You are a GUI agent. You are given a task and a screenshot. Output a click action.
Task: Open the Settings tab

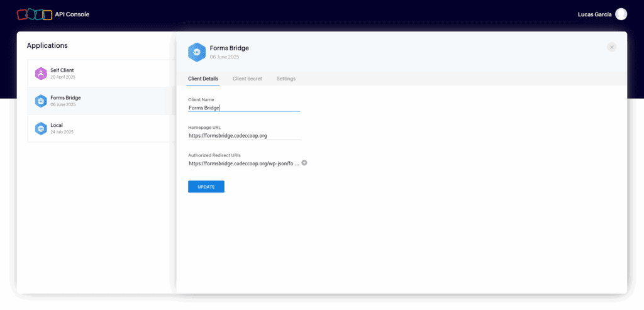point(286,79)
